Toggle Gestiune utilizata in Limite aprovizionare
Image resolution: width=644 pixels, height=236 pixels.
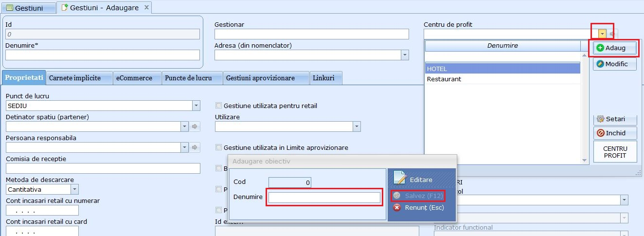[218, 147]
